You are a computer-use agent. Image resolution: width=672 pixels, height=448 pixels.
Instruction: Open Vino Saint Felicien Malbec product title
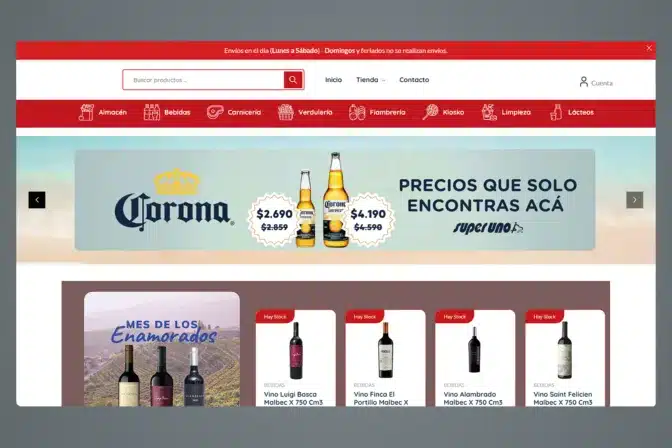pos(563,398)
